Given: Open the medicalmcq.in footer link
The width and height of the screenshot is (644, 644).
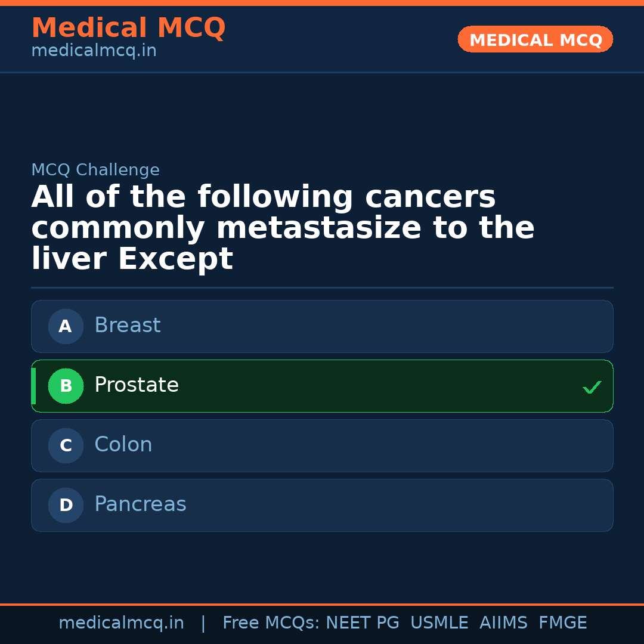Looking at the screenshot, I should [122, 622].
